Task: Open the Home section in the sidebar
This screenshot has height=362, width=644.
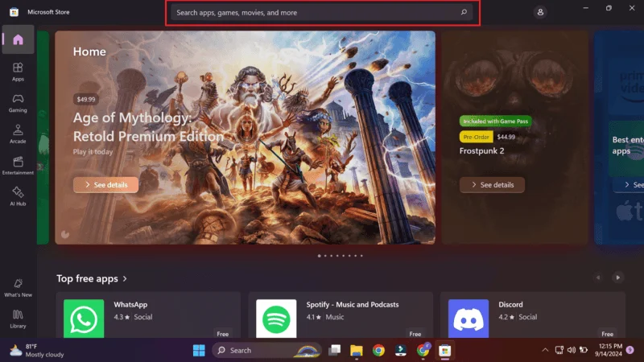Action: point(18,39)
